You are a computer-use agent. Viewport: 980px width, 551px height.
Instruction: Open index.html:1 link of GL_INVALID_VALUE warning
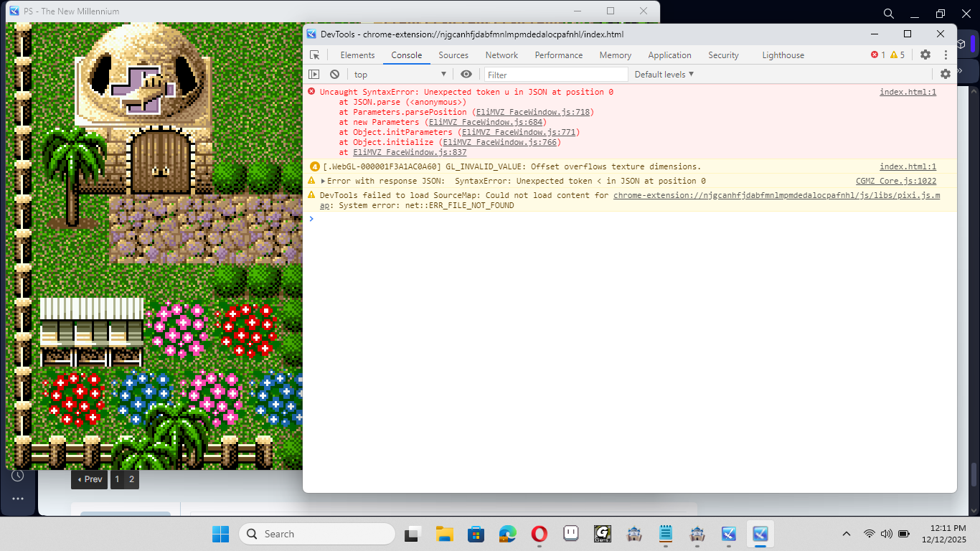(x=908, y=166)
